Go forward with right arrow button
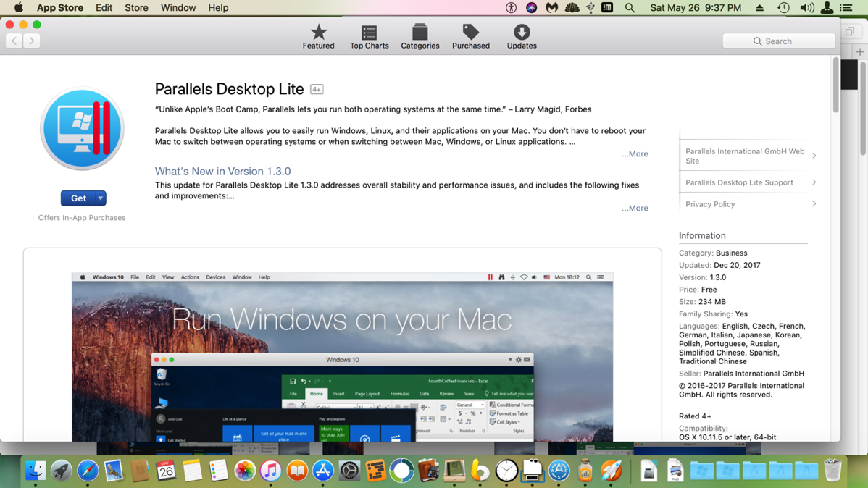This screenshot has width=868, height=488. click(32, 41)
